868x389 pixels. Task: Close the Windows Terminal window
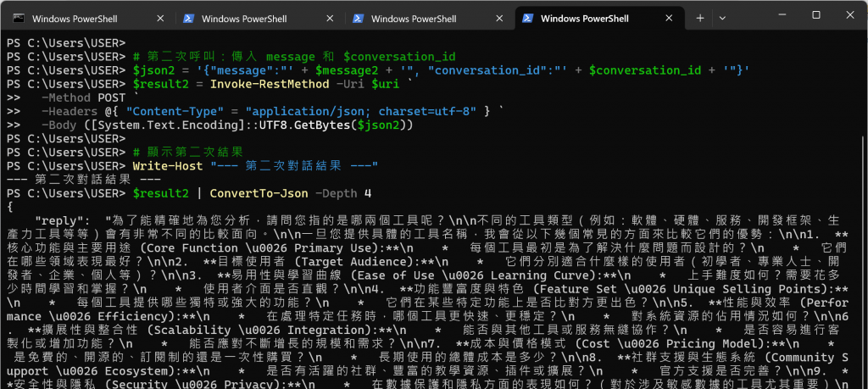tap(849, 15)
